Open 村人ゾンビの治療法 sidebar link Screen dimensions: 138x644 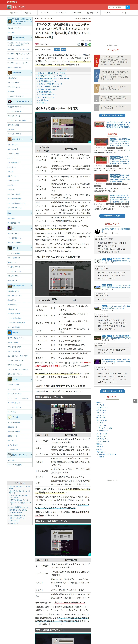click(14, 194)
